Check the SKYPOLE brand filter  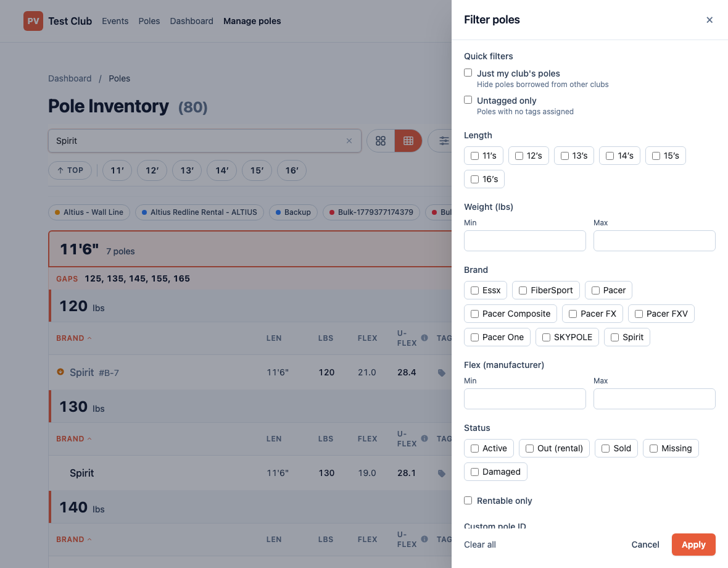coord(546,337)
